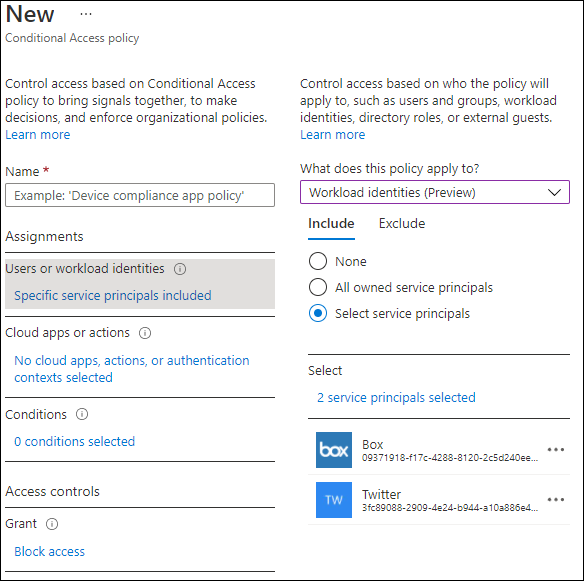
Task: Open info icon for Users or workload identities
Action: click(x=180, y=269)
